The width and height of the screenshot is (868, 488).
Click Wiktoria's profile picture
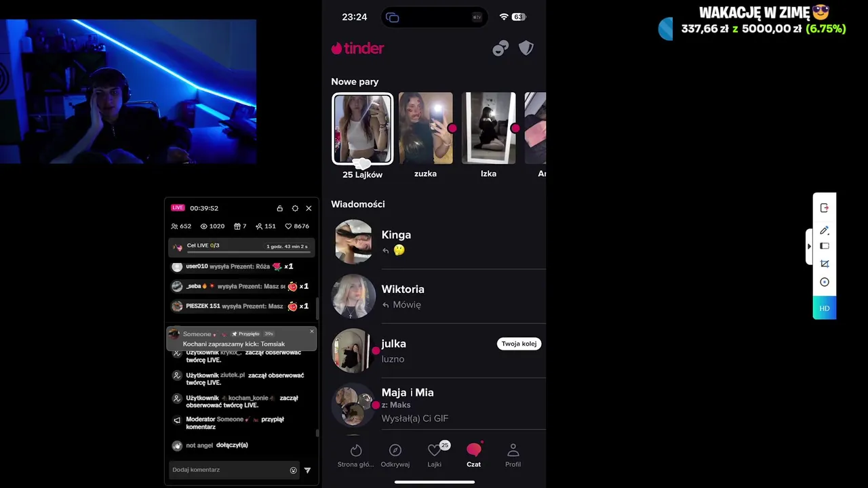[x=353, y=297]
